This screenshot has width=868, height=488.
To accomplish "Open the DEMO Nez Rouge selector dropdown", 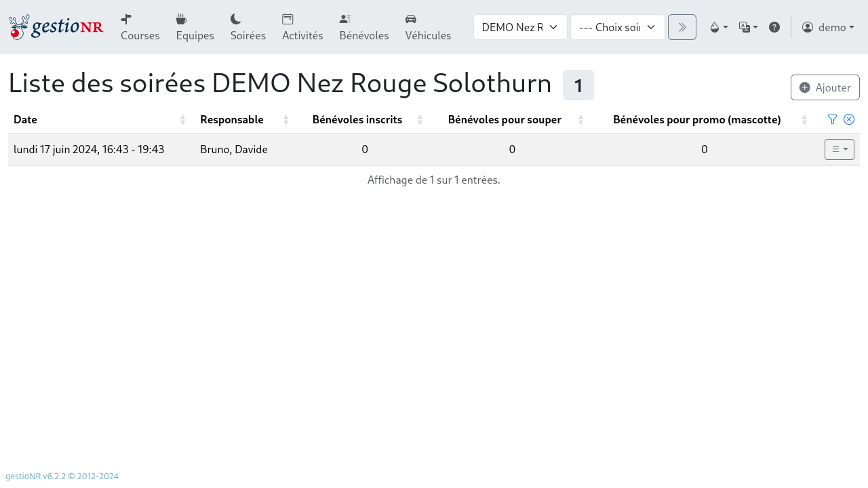I will click(520, 27).
